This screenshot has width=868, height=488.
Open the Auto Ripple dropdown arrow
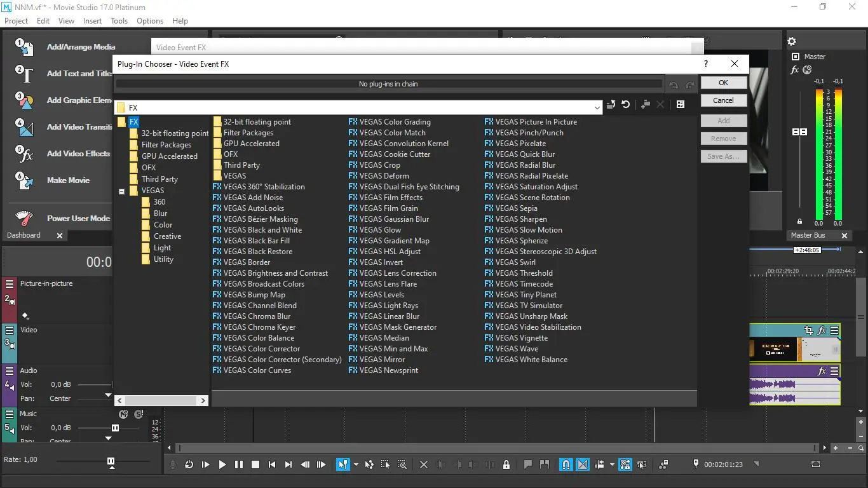click(x=611, y=464)
